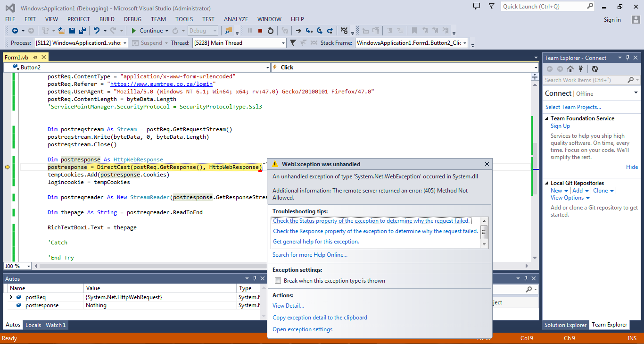Open the Process dropdown
Screen dimensions: 644x344
click(125, 43)
